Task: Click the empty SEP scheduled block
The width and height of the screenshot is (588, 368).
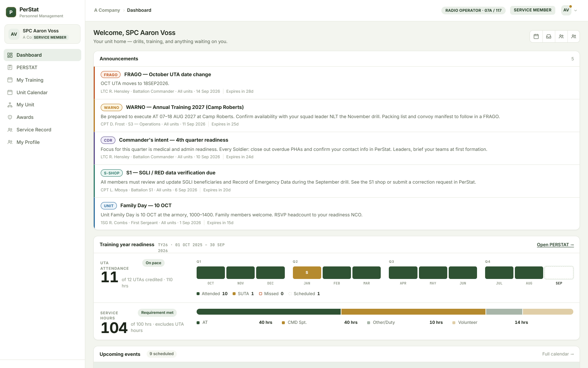Action: (559, 273)
